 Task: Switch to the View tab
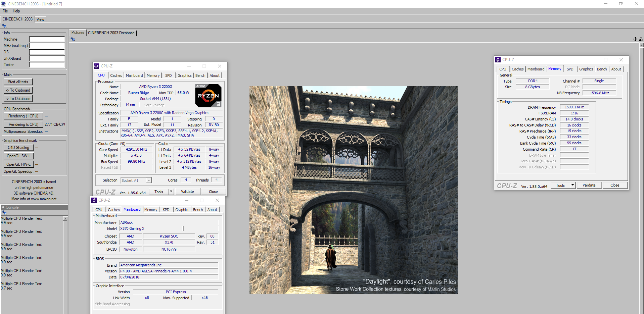click(40, 19)
